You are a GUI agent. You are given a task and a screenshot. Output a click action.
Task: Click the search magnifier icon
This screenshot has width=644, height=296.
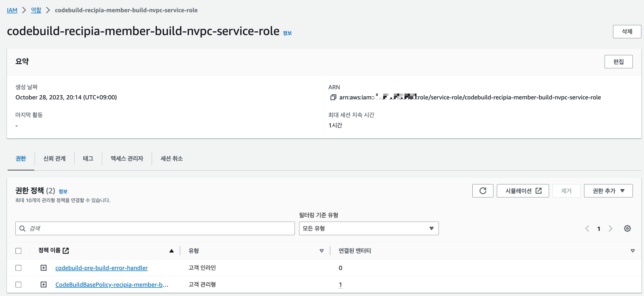tap(23, 229)
